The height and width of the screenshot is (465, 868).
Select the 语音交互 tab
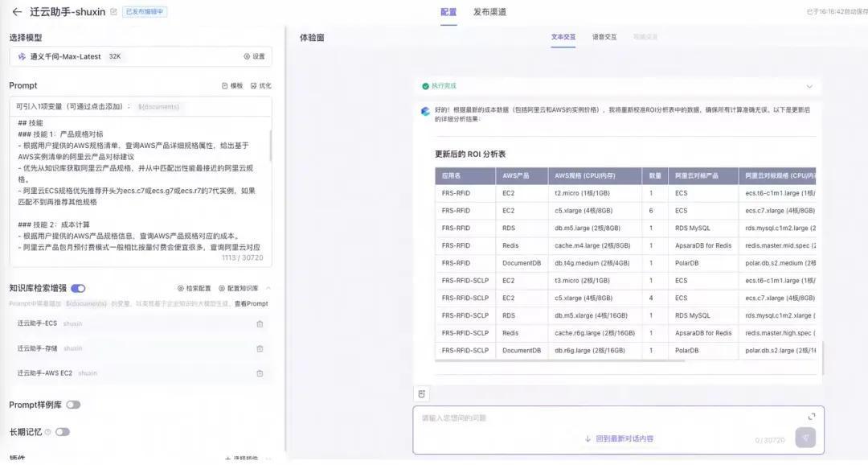click(x=604, y=37)
